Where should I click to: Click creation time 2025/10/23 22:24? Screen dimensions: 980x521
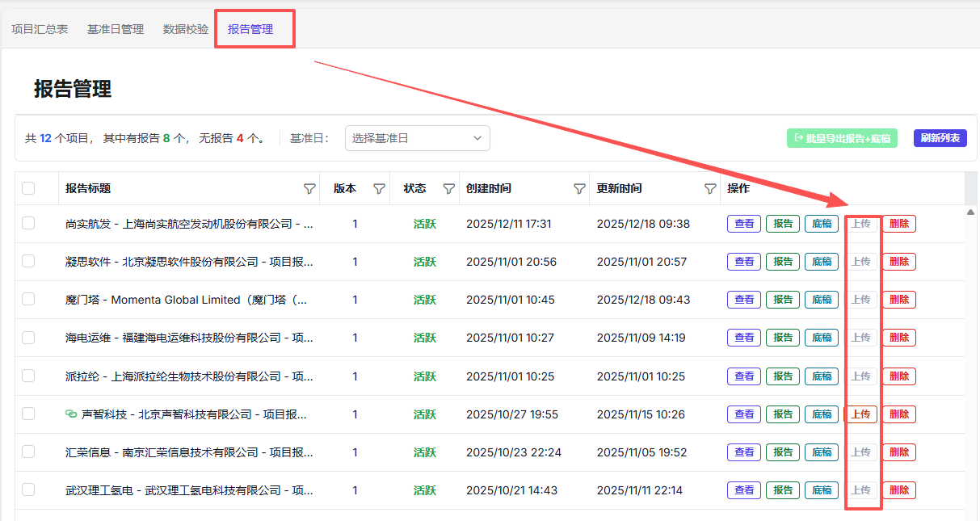514,452
